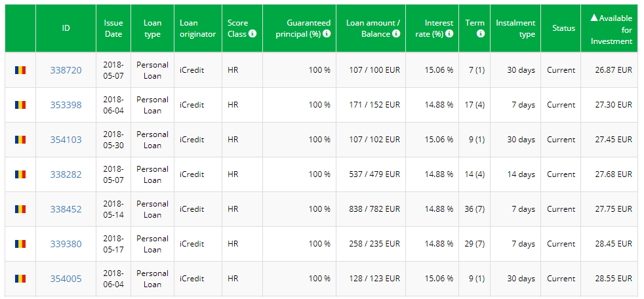Click the flag icon for loan 338282
The width and height of the screenshot is (644, 299).
(20, 174)
